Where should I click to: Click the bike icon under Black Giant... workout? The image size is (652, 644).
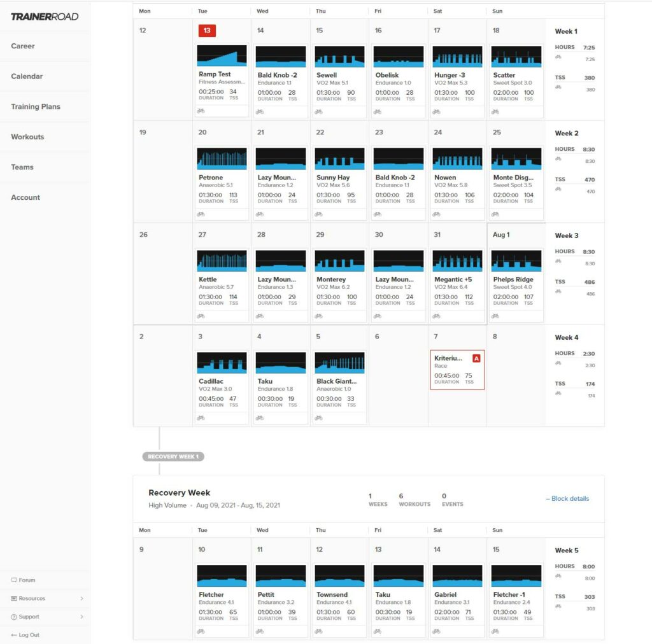[318, 418]
